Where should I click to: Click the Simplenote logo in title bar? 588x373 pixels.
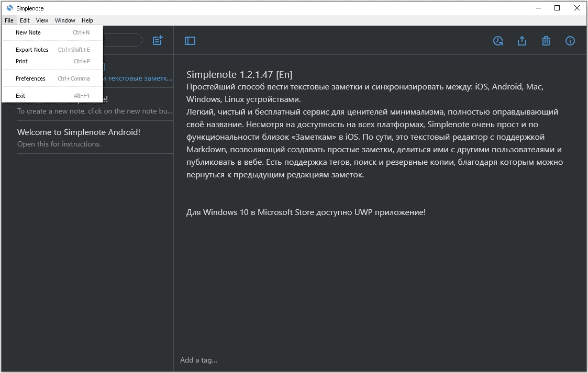[10, 8]
